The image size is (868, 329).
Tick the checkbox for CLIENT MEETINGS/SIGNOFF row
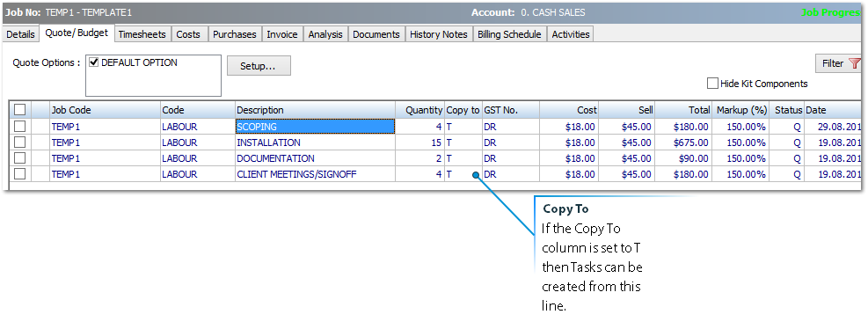[x=20, y=174]
